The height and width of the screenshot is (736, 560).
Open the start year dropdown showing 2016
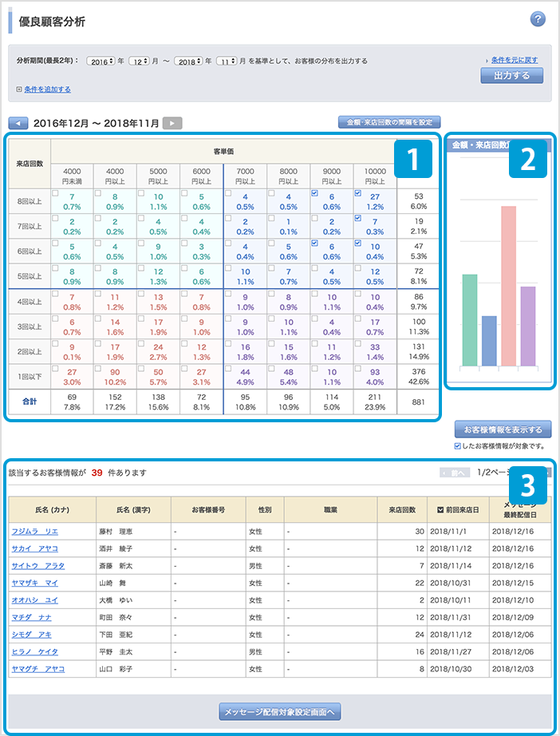pos(101,61)
